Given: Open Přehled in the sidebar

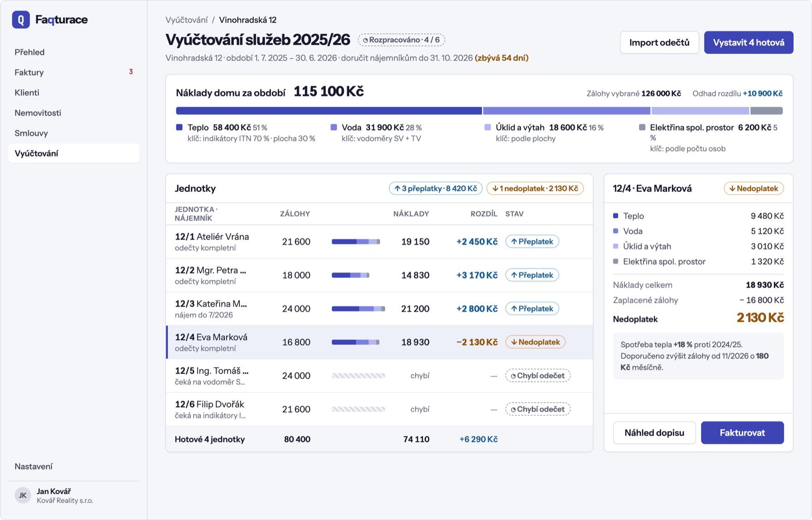Looking at the screenshot, I should [x=74, y=52].
